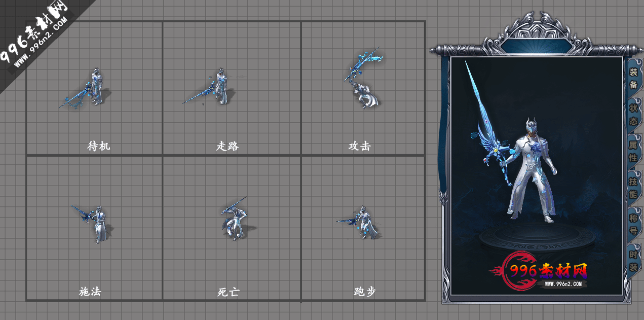This screenshot has height=320, width=644.
Task: Click the 走路 label text
Action: (x=228, y=147)
